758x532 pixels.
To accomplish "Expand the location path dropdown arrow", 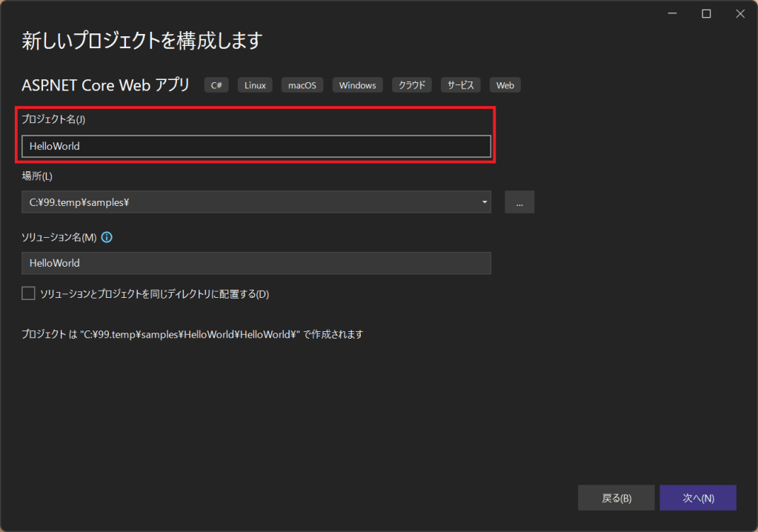I will point(484,202).
